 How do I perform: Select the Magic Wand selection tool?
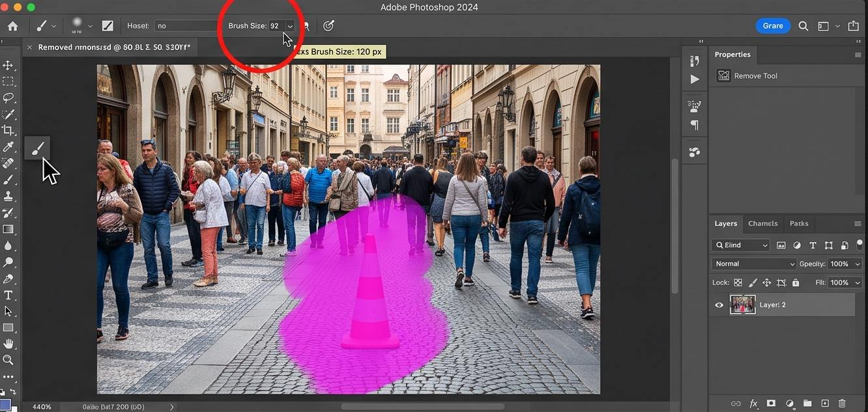click(8, 114)
